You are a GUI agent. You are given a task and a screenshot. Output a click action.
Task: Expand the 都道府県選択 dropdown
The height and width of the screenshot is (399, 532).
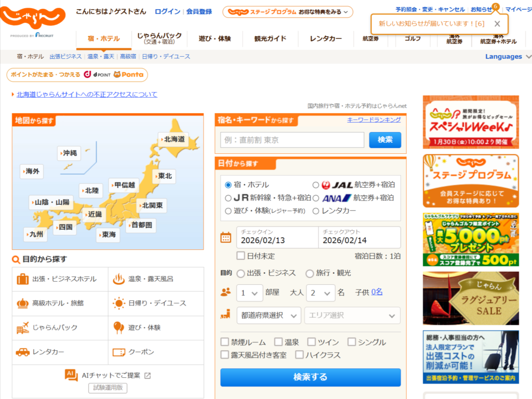(x=269, y=315)
